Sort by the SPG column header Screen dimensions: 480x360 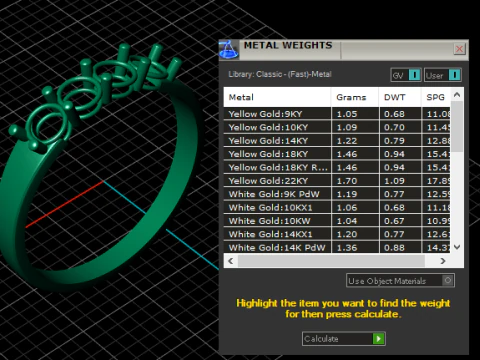[x=436, y=97]
